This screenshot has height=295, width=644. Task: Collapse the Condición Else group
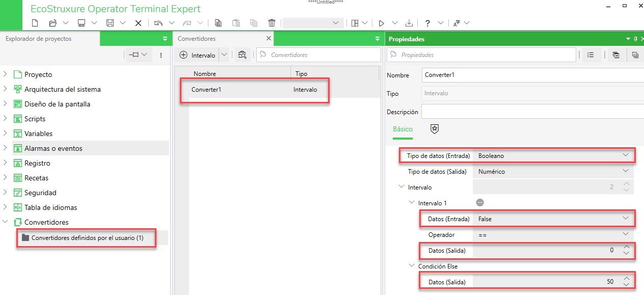[412, 266]
